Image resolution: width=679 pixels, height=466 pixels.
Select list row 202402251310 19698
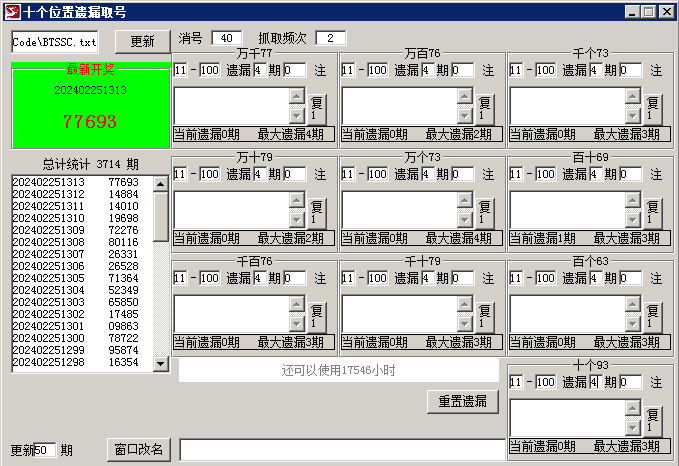coord(75,218)
